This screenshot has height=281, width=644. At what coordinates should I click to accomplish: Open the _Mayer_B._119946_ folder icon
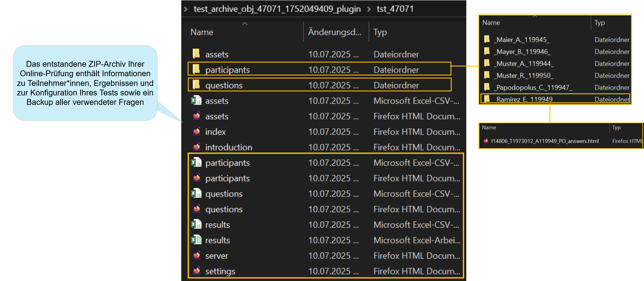487,51
